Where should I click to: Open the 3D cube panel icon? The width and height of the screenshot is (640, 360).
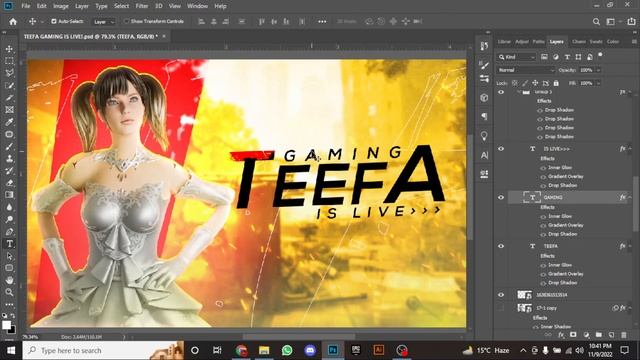tap(484, 98)
